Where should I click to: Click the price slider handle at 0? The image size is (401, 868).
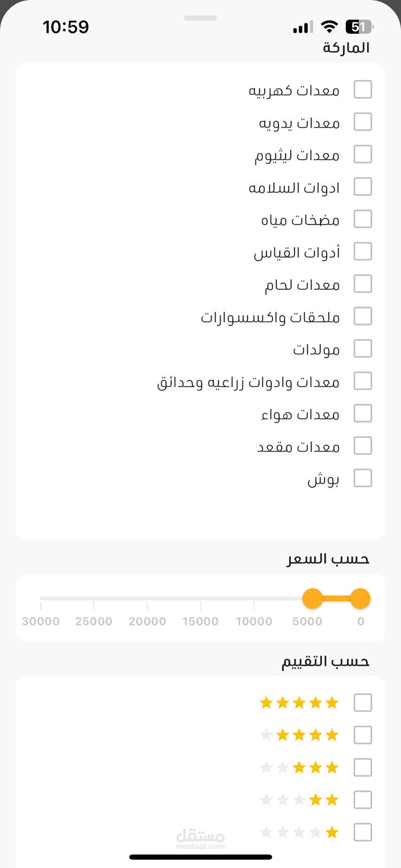coord(360,599)
